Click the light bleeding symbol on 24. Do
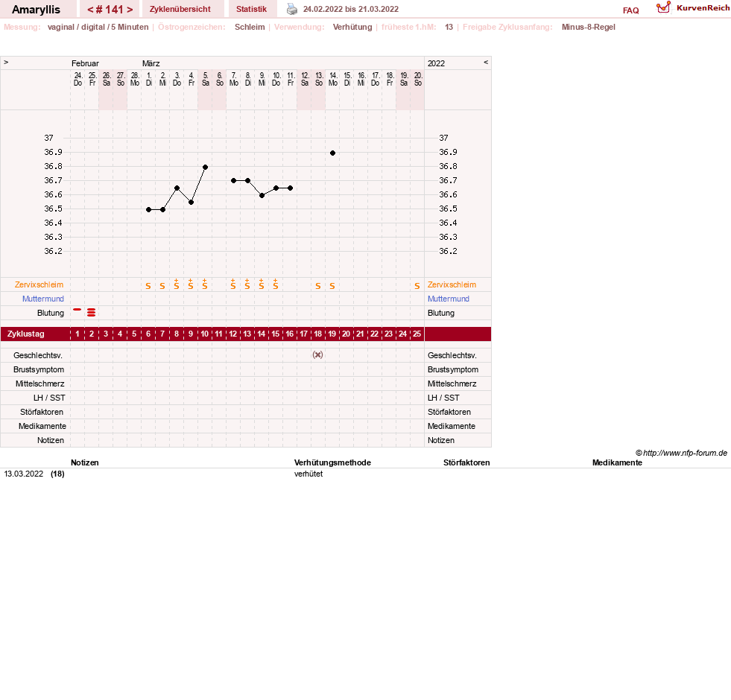 click(77, 310)
